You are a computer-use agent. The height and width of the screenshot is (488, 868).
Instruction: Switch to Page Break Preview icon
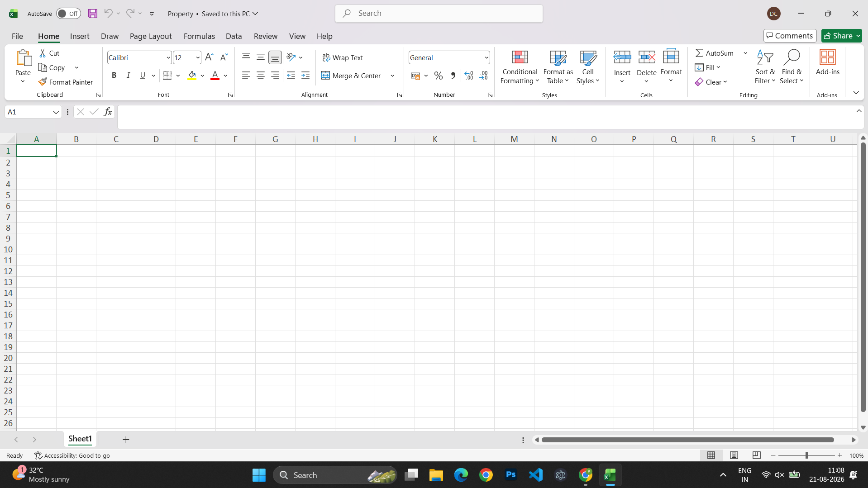[757, 455]
